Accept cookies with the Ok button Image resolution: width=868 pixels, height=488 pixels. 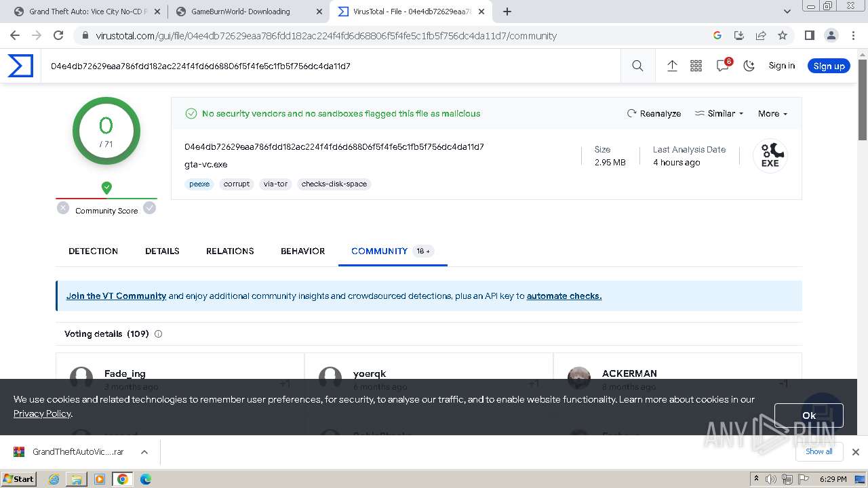pyautogui.click(x=808, y=415)
